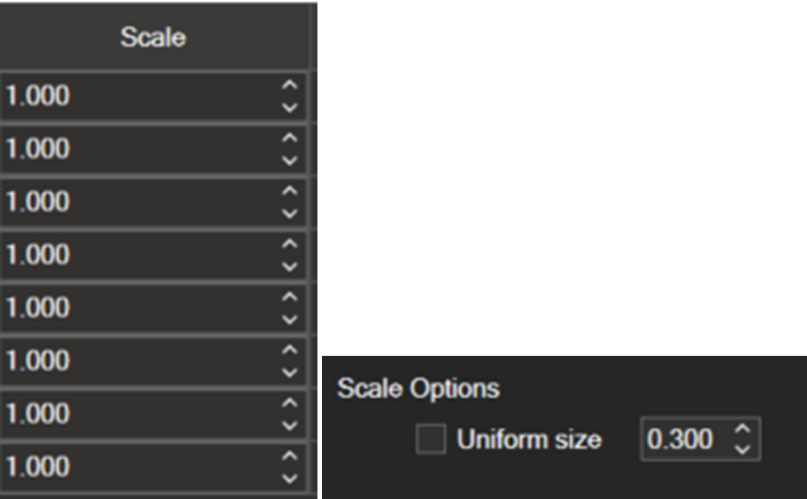Decrease the first row's scale value
This screenshot has width=807, height=499.
tap(290, 107)
